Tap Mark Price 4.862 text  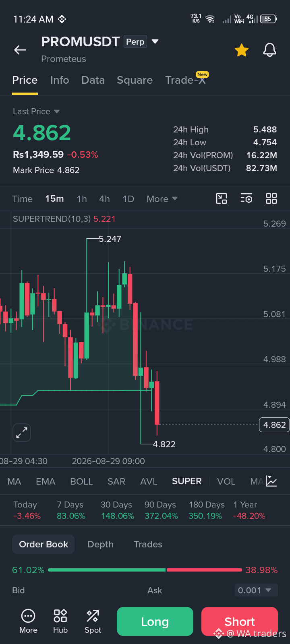coord(46,170)
